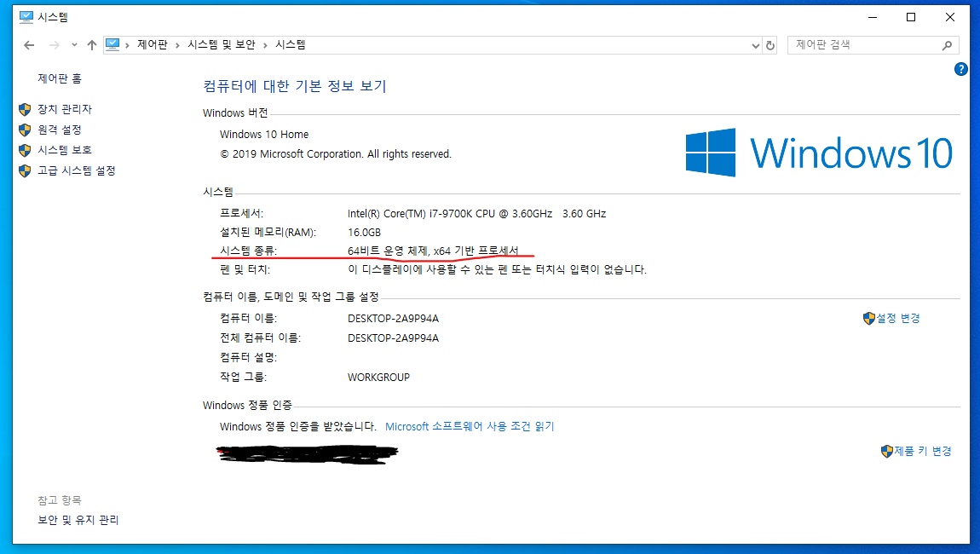The width and height of the screenshot is (980, 554).
Task: Go to 제어판 홈
Action: click(60, 78)
